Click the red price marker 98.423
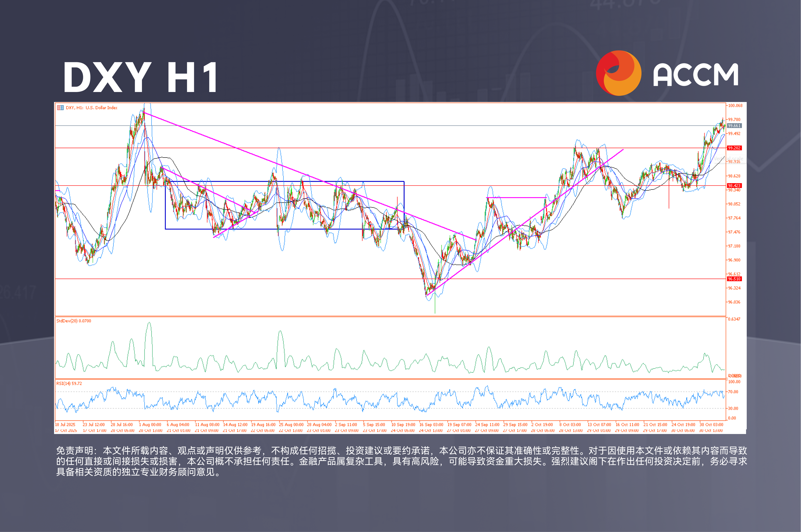The image size is (801, 532). coord(734,185)
